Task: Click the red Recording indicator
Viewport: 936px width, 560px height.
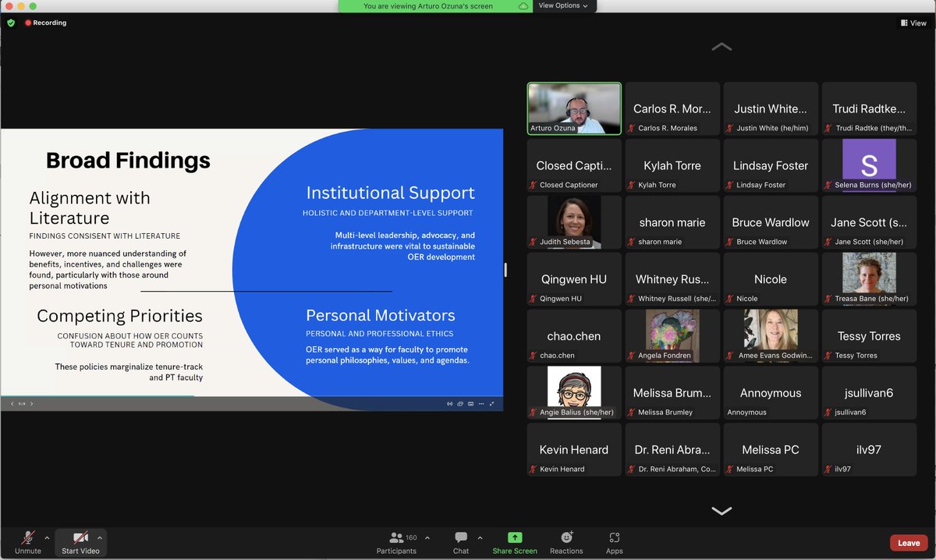Action: pos(46,23)
